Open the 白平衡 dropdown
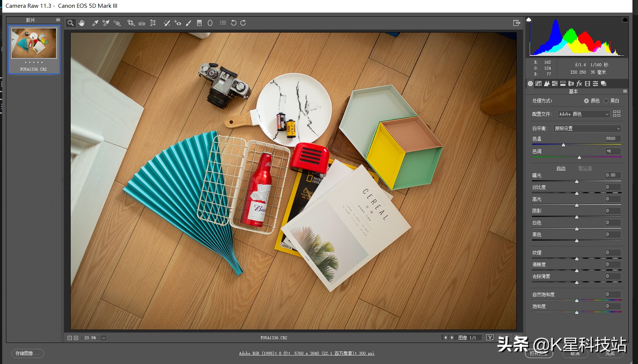This screenshot has height=364, width=638. (x=587, y=128)
